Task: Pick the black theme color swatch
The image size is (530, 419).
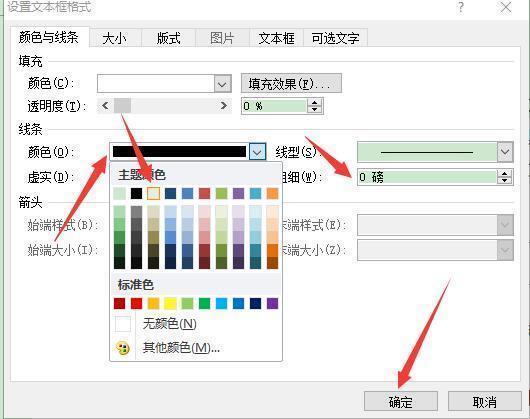Action: pos(137,194)
